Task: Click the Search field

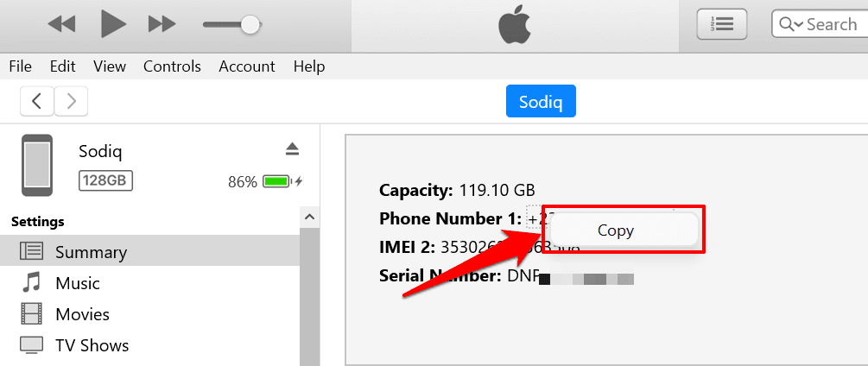Action: (x=829, y=24)
